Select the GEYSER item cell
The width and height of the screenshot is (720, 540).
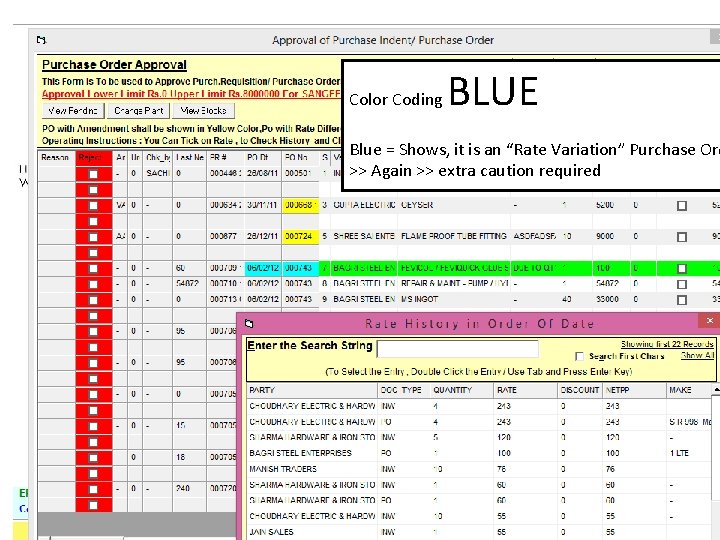[454, 205]
